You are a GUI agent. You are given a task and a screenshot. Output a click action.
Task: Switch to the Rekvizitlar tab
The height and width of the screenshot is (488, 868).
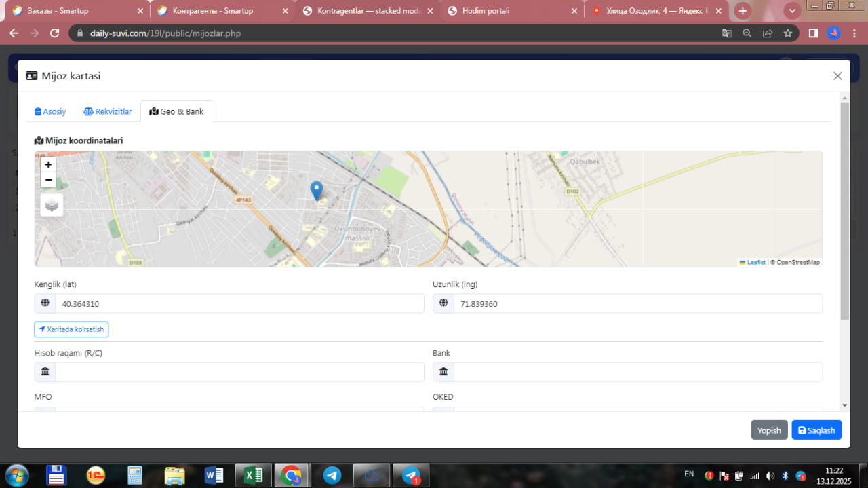[108, 111]
